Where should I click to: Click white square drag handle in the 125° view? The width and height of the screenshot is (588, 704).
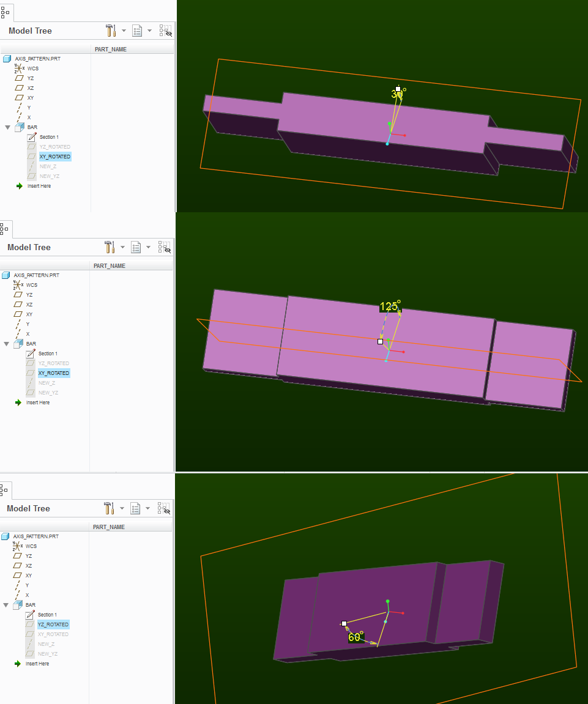[x=381, y=342]
